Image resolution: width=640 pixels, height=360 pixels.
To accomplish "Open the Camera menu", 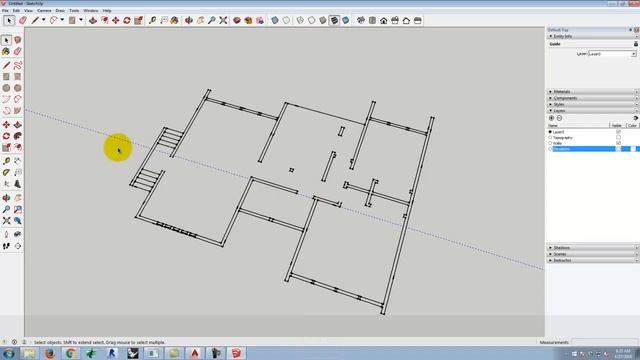I will pyautogui.click(x=44, y=11).
